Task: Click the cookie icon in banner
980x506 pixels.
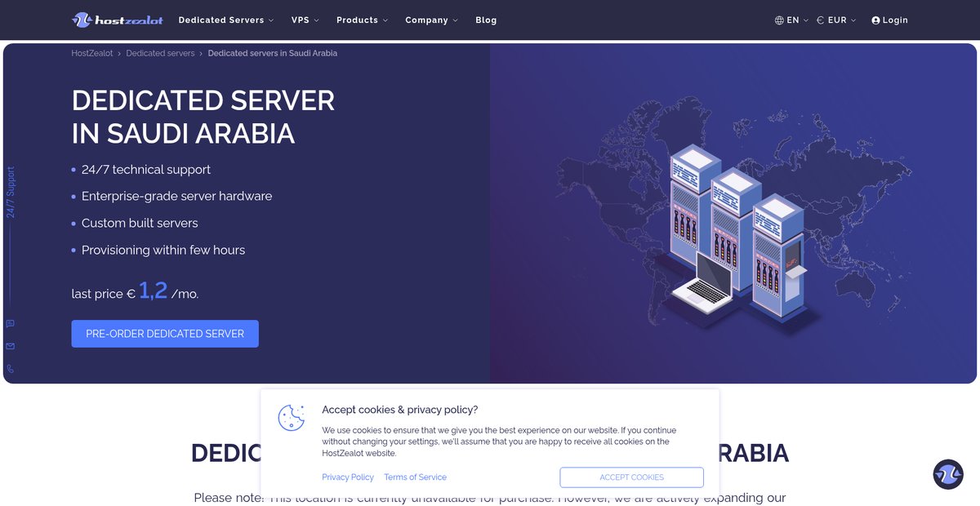Action: (292, 417)
